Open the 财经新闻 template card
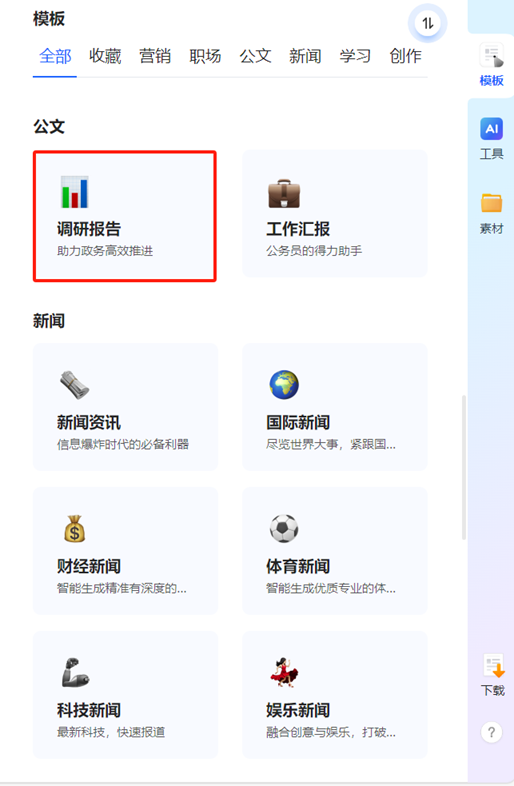The image size is (514, 786). [125, 551]
